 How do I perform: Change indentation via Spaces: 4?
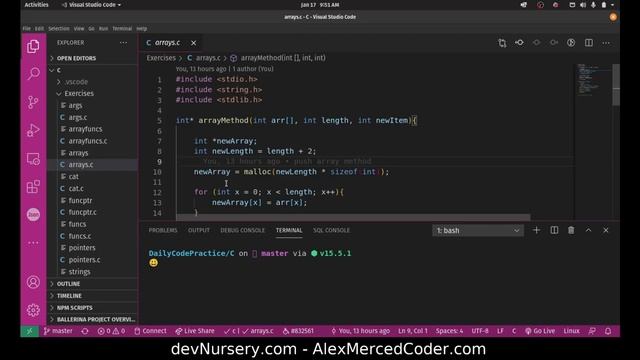[x=449, y=331]
